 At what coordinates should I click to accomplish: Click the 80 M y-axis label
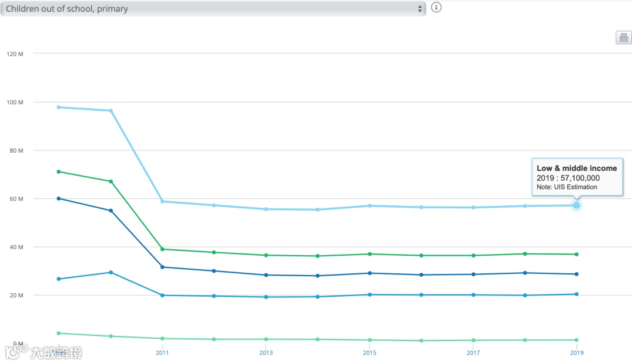(16, 151)
